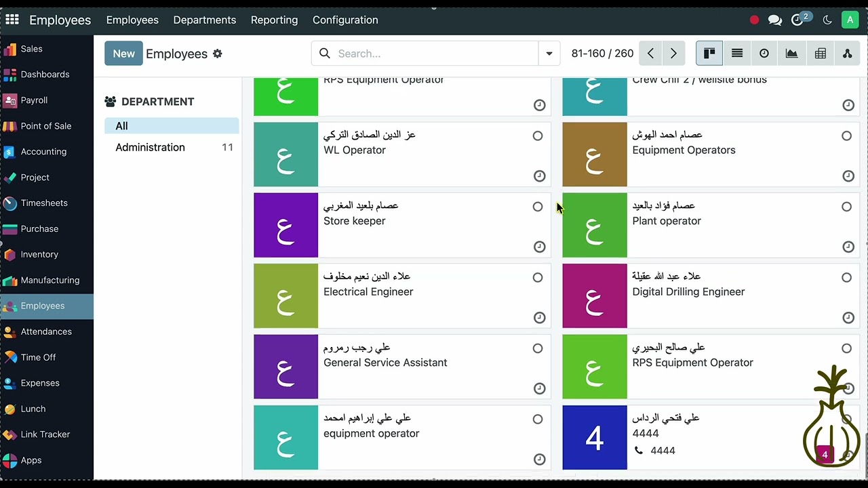Switch to Activity view
This screenshot has height=488, width=868.
[x=764, y=54]
